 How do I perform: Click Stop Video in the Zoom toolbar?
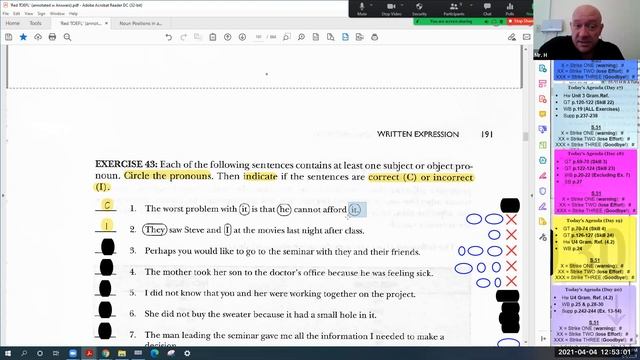click(x=391, y=9)
